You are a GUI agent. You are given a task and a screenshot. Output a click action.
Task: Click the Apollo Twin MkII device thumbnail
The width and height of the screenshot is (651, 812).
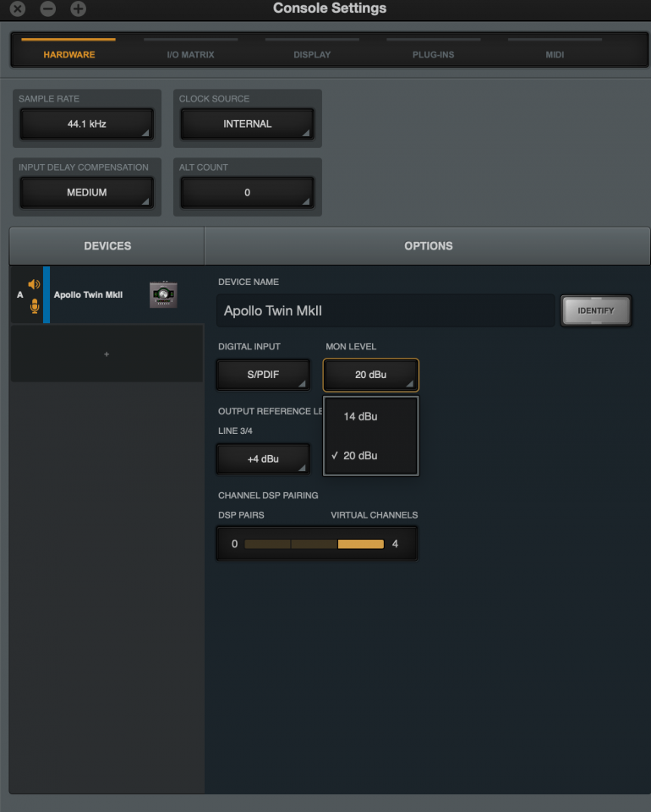click(163, 294)
